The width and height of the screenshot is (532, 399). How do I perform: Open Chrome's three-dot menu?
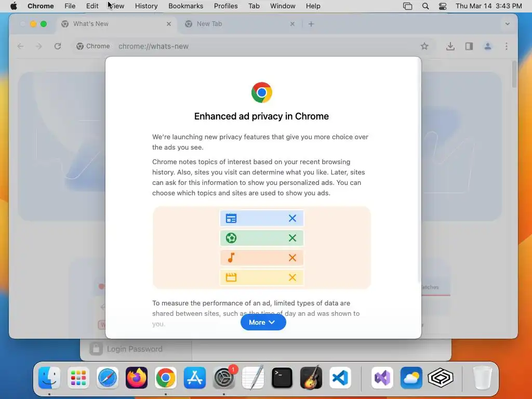tap(506, 46)
